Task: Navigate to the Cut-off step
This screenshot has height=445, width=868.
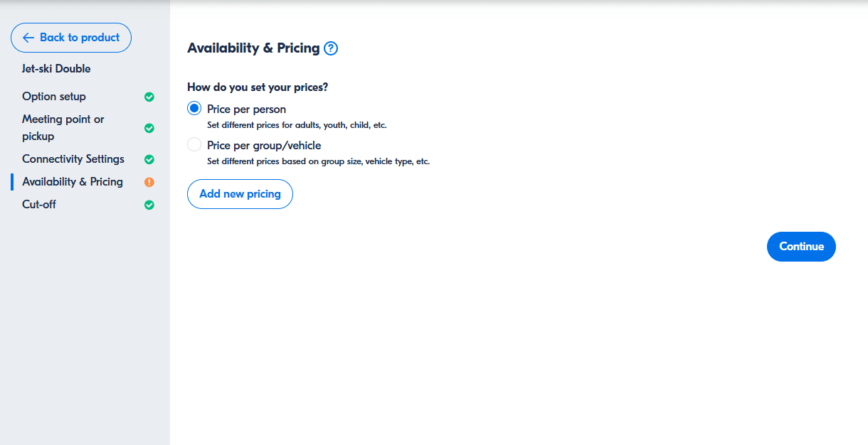Action: click(39, 205)
